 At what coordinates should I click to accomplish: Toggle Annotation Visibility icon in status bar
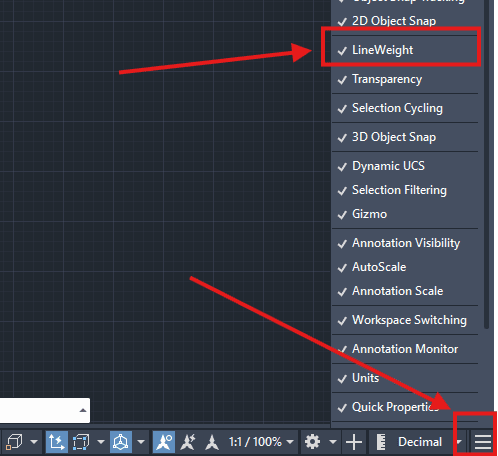click(164, 442)
